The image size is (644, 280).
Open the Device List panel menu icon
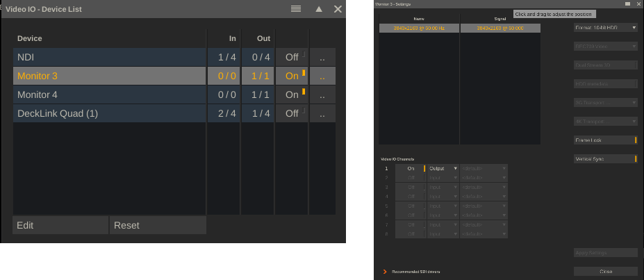(x=296, y=9)
